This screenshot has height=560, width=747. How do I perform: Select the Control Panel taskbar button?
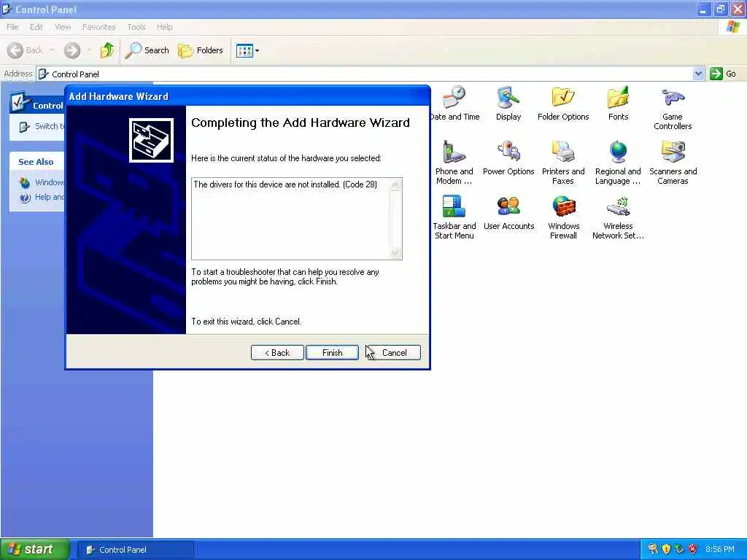(135, 550)
